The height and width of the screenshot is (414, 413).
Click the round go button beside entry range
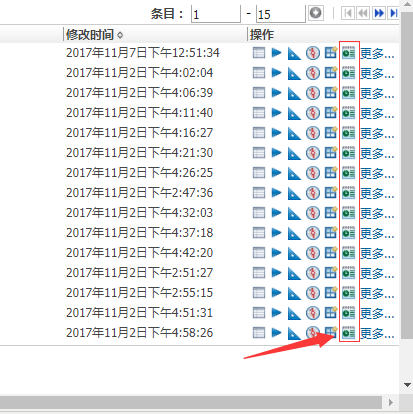pos(315,13)
